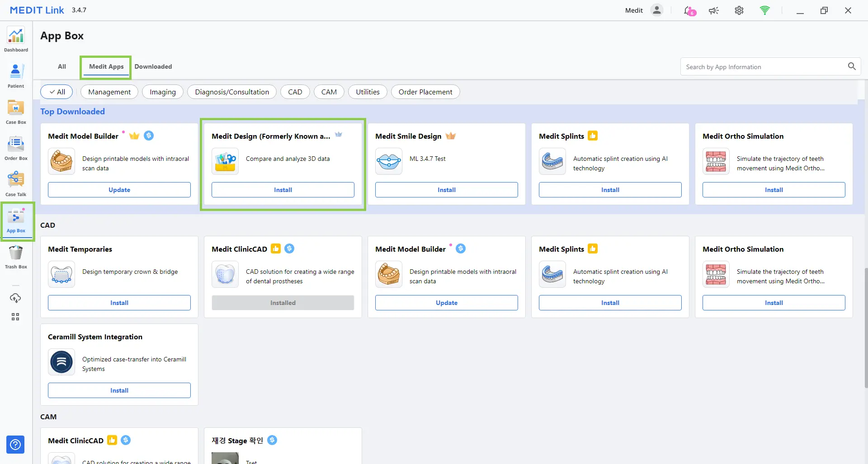
Task: Click the four-squares grid icon in sidebar
Action: coord(15,317)
